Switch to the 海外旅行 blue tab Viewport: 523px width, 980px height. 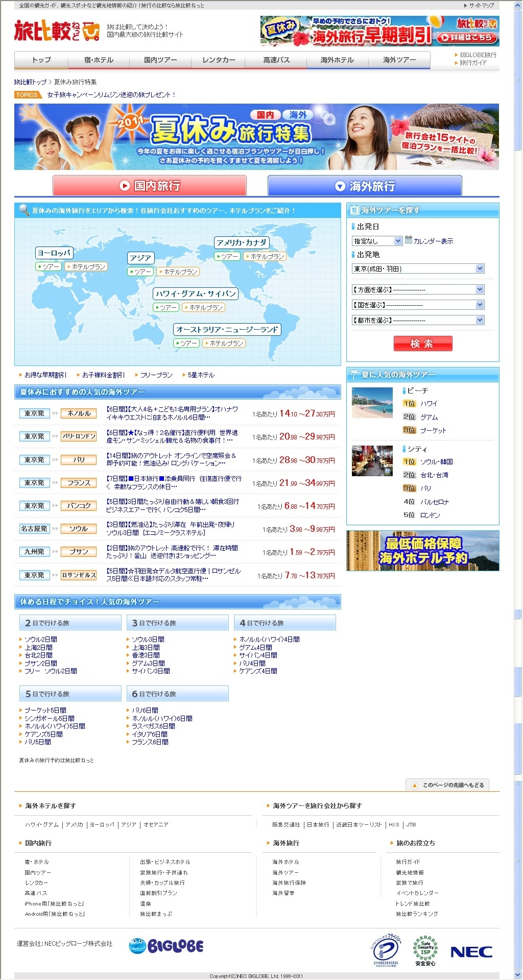coord(365,186)
